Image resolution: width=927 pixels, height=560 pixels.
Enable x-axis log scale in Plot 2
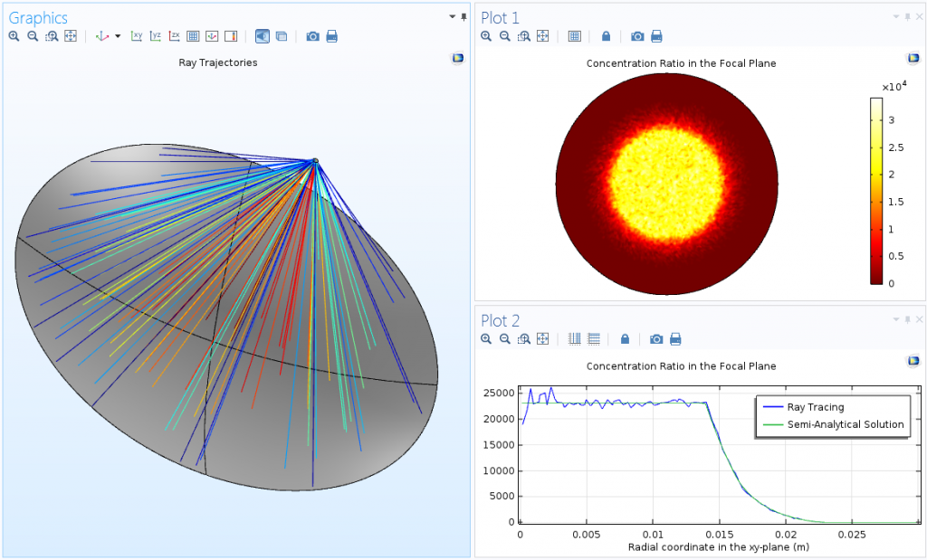coord(574,338)
